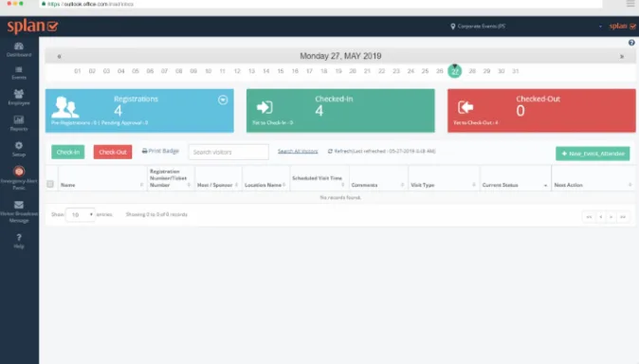Go to first page of records
Image resolution: width=639 pixels, height=364 pixels.
[x=589, y=217]
